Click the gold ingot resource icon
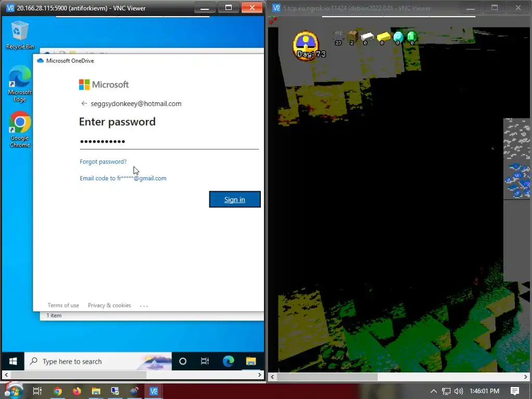This screenshot has height=399, width=532. [383, 37]
